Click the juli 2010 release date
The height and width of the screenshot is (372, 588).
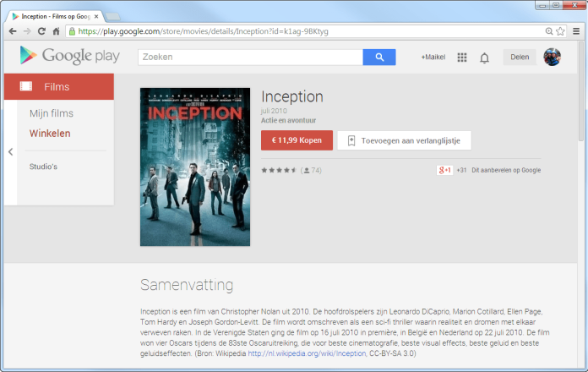coord(274,111)
